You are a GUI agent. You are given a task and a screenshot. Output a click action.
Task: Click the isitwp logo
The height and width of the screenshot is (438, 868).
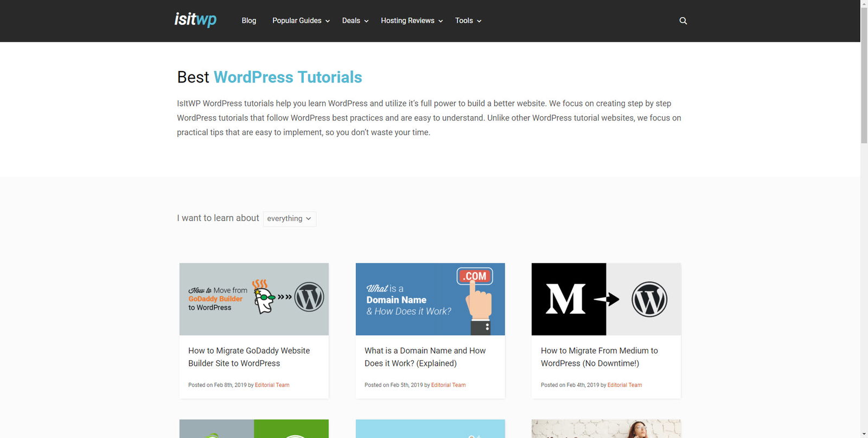(x=195, y=20)
